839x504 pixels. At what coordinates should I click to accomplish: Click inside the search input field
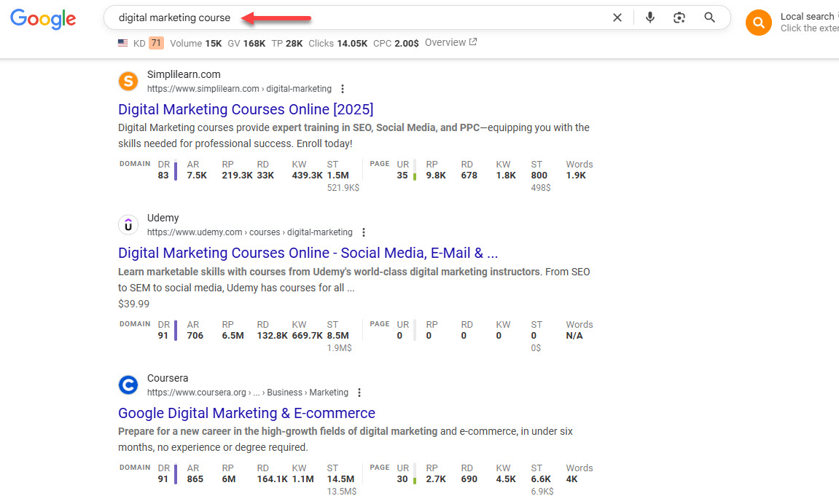418,17
